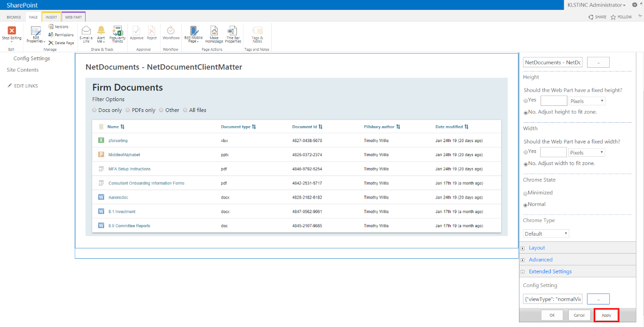Open the settings gear in header
Viewport: 644px width, 327px height.
click(635, 5)
